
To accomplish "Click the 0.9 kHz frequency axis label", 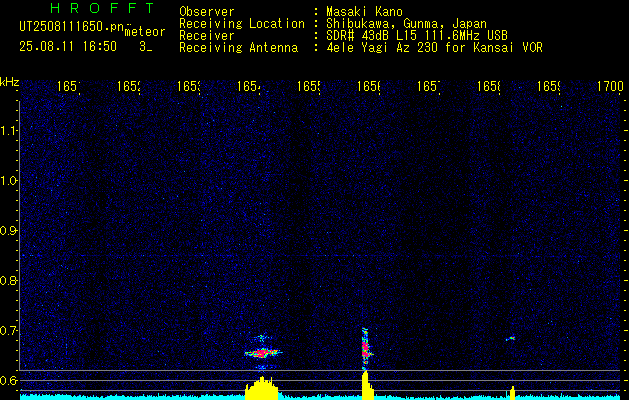I will coord(8,231).
